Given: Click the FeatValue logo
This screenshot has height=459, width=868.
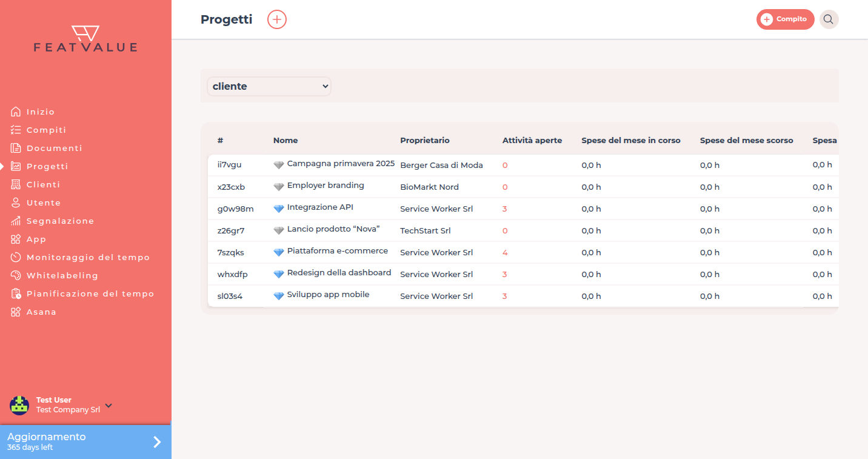Looking at the screenshot, I should coord(85,39).
